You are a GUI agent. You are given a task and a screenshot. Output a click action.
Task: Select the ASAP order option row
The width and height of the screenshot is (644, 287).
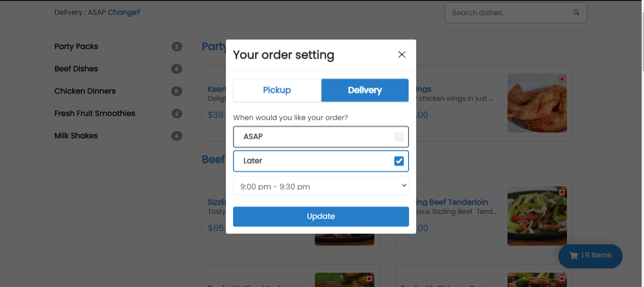[314, 137]
